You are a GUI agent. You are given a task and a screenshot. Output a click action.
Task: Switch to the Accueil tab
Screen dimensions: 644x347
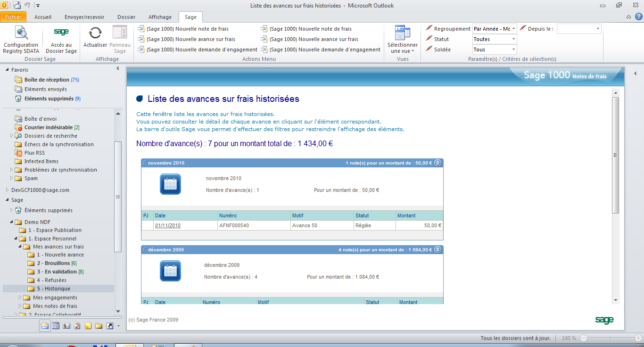43,17
